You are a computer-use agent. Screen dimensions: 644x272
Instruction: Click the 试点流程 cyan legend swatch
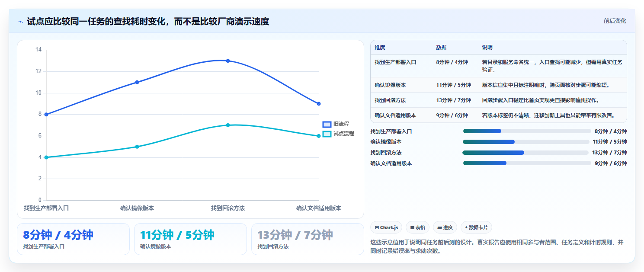(x=327, y=134)
